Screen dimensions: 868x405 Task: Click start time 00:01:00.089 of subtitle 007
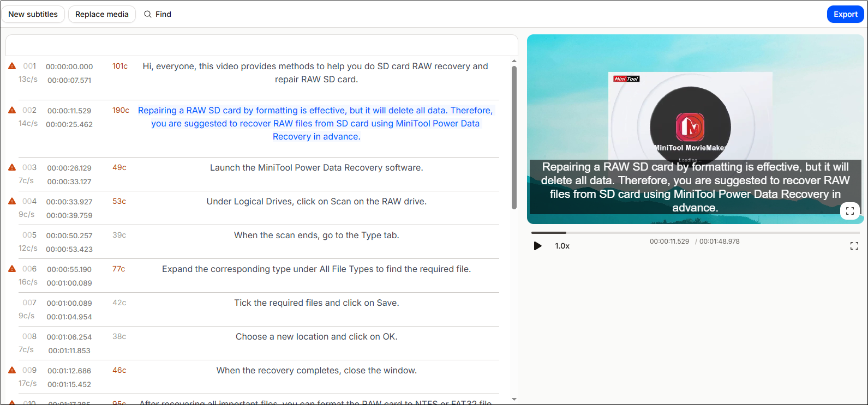(x=69, y=303)
